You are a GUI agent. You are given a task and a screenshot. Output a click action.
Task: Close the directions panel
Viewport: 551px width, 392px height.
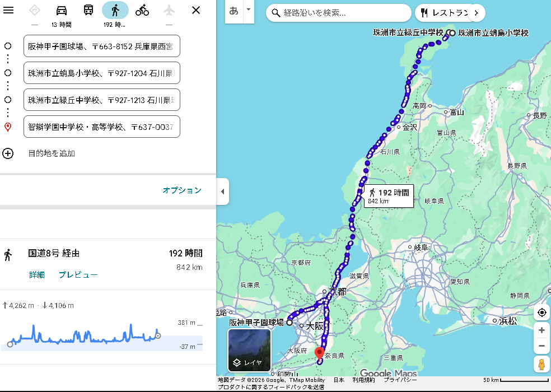coord(196,10)
